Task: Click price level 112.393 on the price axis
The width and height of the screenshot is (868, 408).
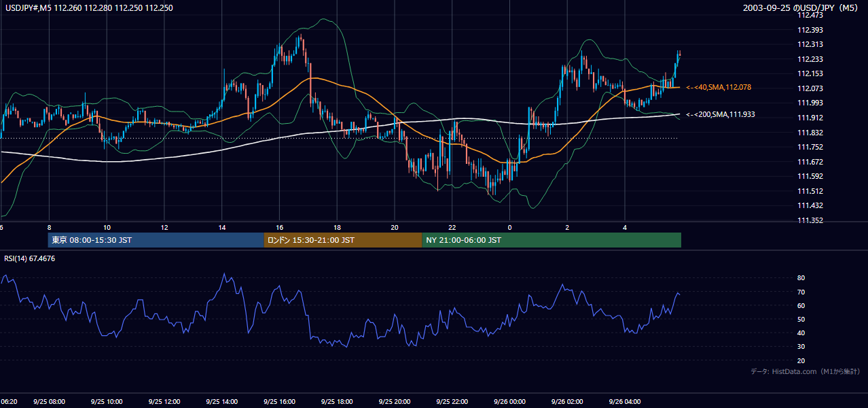Action: 810,30
